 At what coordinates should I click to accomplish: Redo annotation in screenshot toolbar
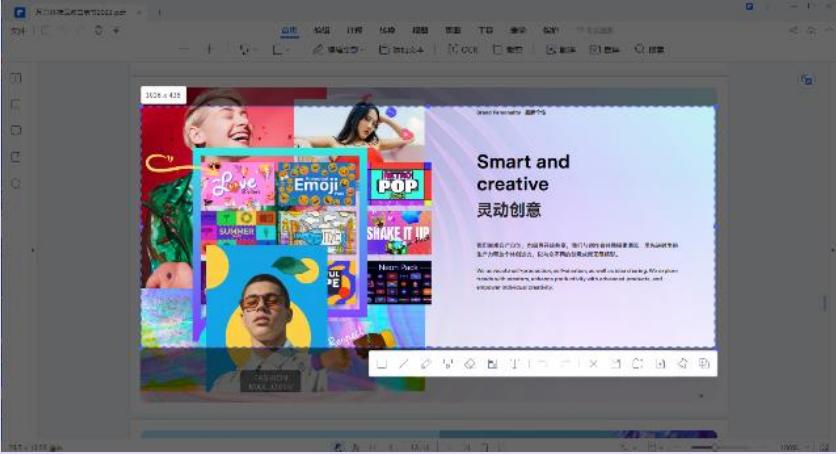click(565, 364)
